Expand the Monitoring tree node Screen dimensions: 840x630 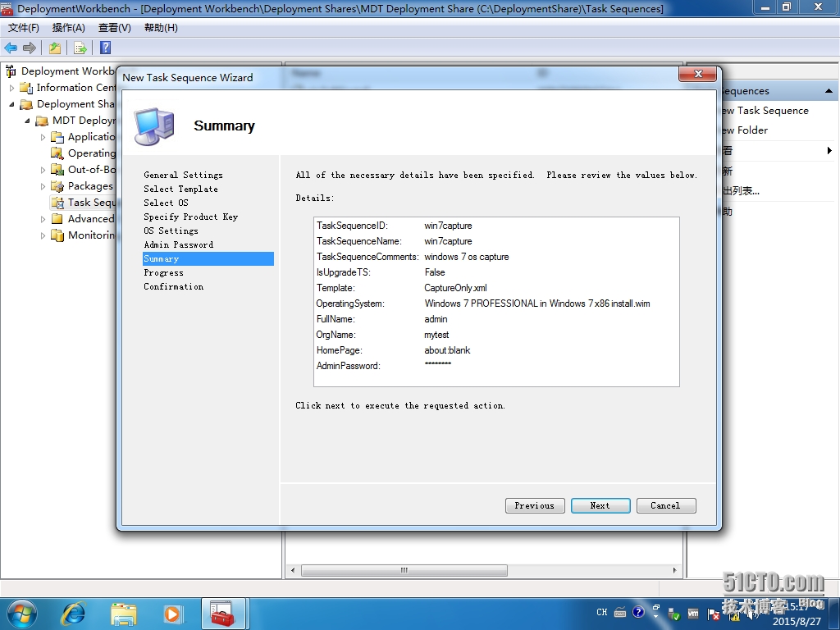pyautogui.click(x=43, y=235)
